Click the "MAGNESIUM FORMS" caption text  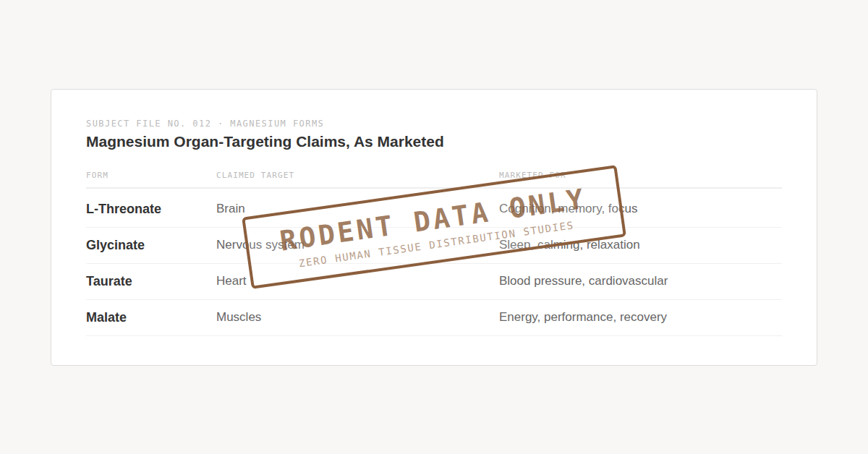277,124
